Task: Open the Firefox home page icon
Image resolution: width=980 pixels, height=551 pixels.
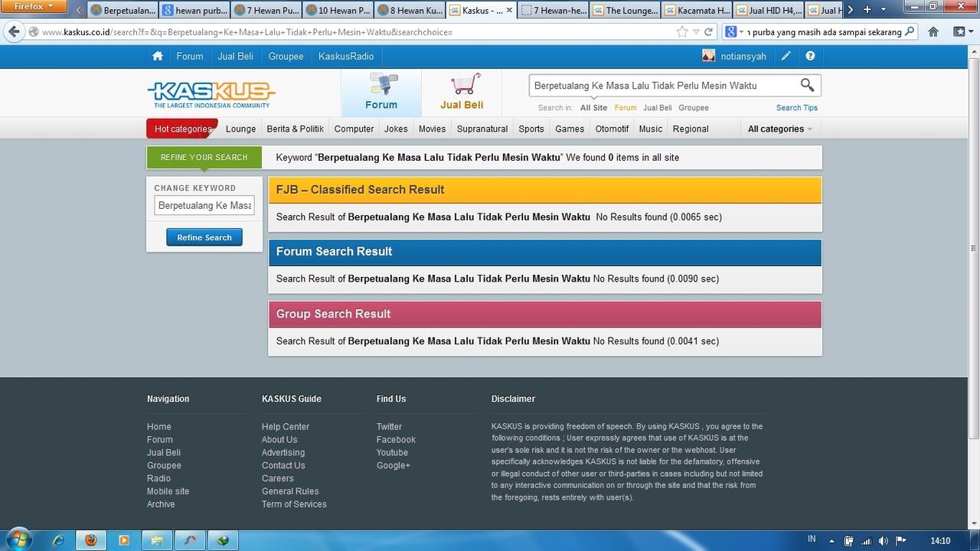Action: [933, 32]
